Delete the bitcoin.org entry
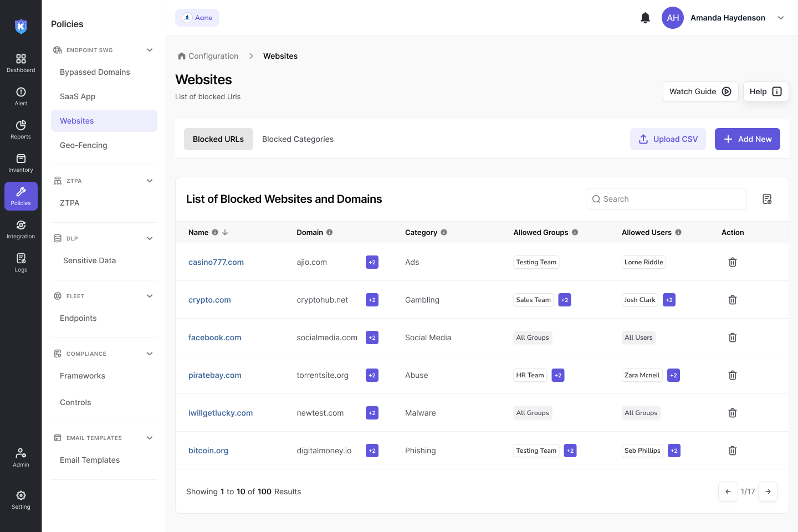 [x=732, y=451]
